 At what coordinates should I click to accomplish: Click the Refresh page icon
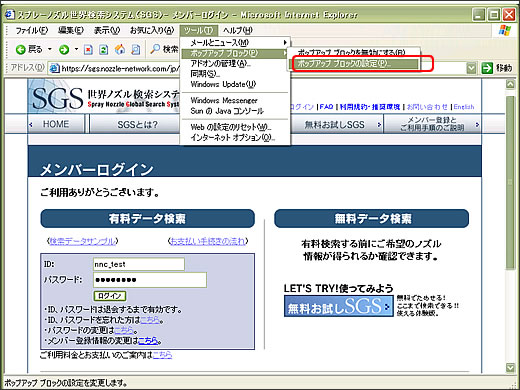coord(104,50)
